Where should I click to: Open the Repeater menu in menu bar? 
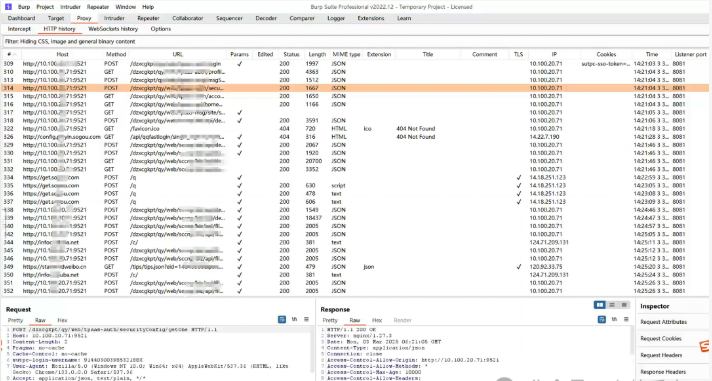point(98,7)
